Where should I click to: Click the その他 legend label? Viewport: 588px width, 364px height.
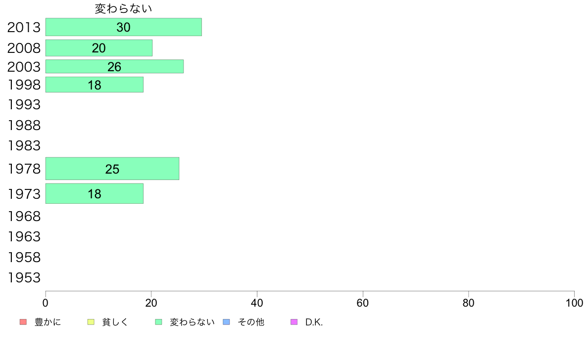(251, 322)
